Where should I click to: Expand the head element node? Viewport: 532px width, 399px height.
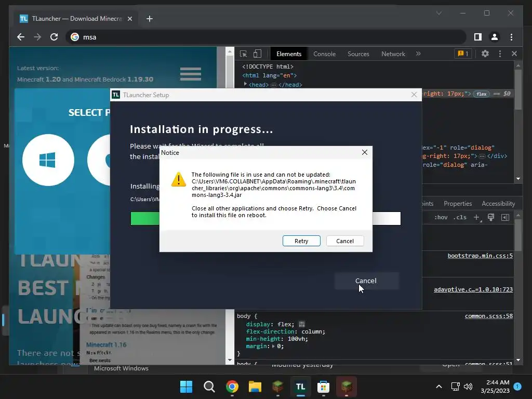(x=245, y=84)
